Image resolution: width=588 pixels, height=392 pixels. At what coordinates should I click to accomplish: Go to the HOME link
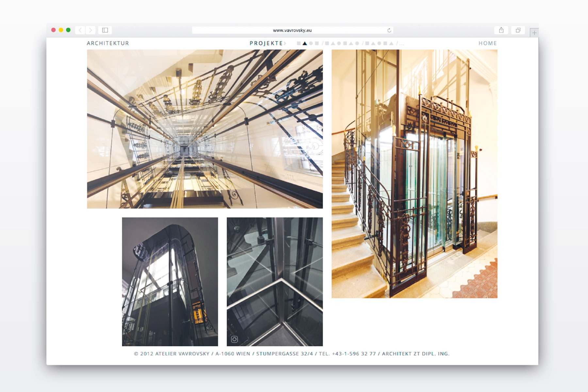487,43
